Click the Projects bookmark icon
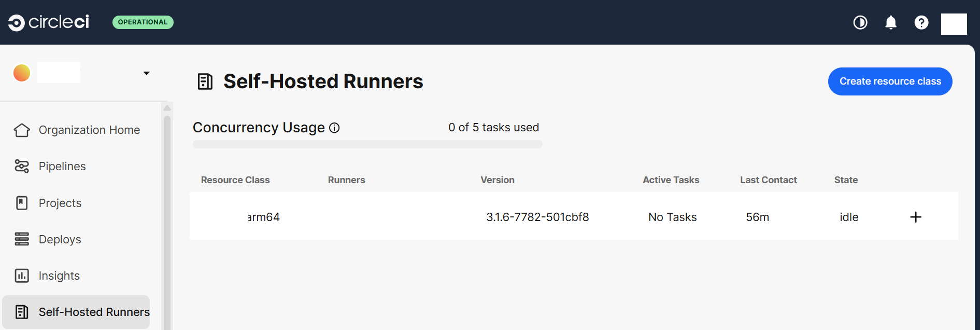 click(x=22, y=203)
